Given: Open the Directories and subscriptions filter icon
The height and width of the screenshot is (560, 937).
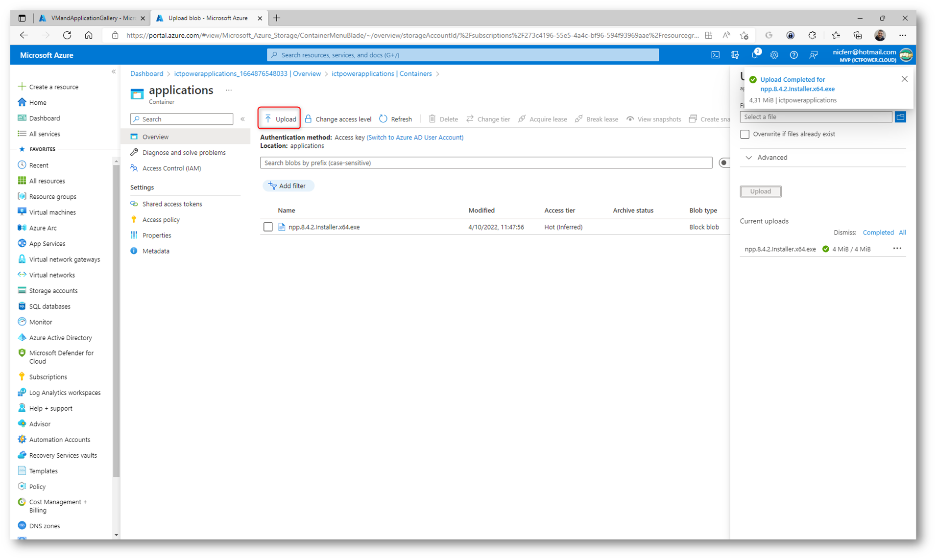Looking at the screenshot, I should pos(735,55).
